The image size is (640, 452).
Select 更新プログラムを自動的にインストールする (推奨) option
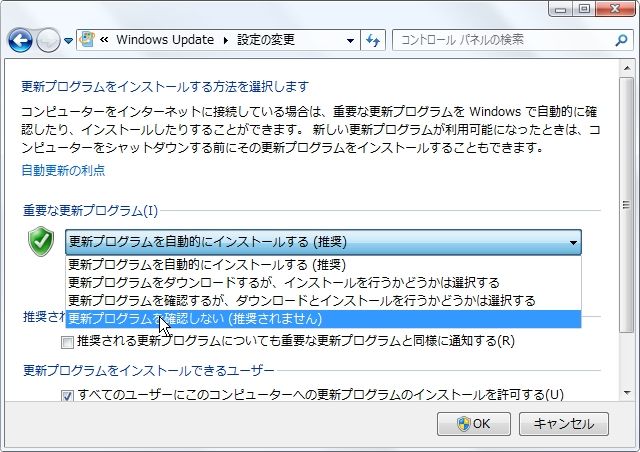click(x=323, y=265)
